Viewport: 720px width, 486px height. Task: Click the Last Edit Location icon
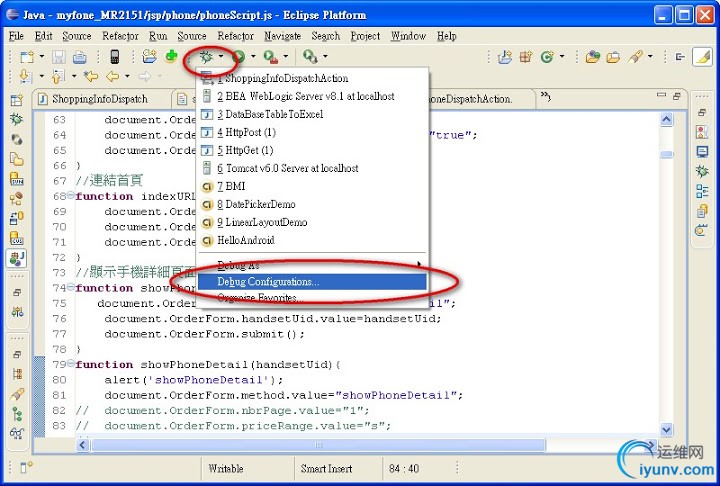pos(91,76)
